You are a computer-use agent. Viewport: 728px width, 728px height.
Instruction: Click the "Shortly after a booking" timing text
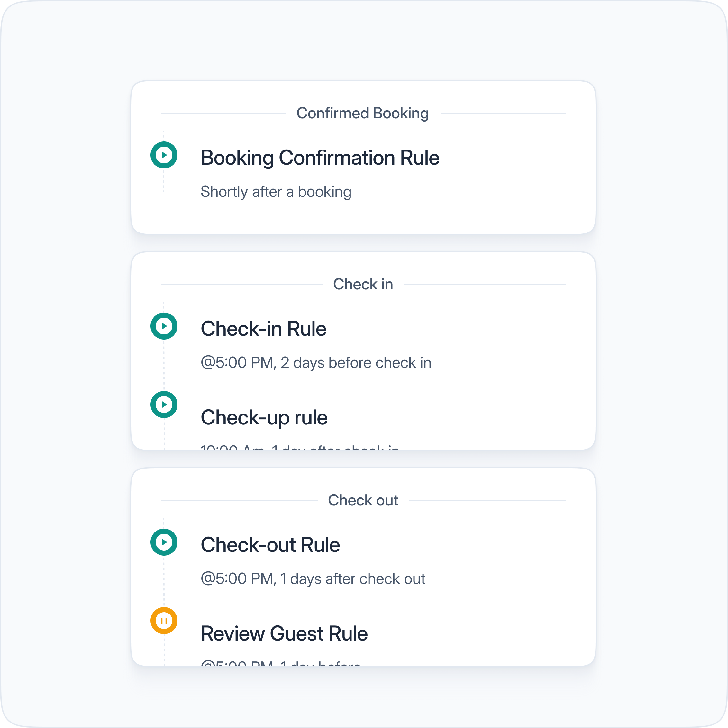point(276,192)
